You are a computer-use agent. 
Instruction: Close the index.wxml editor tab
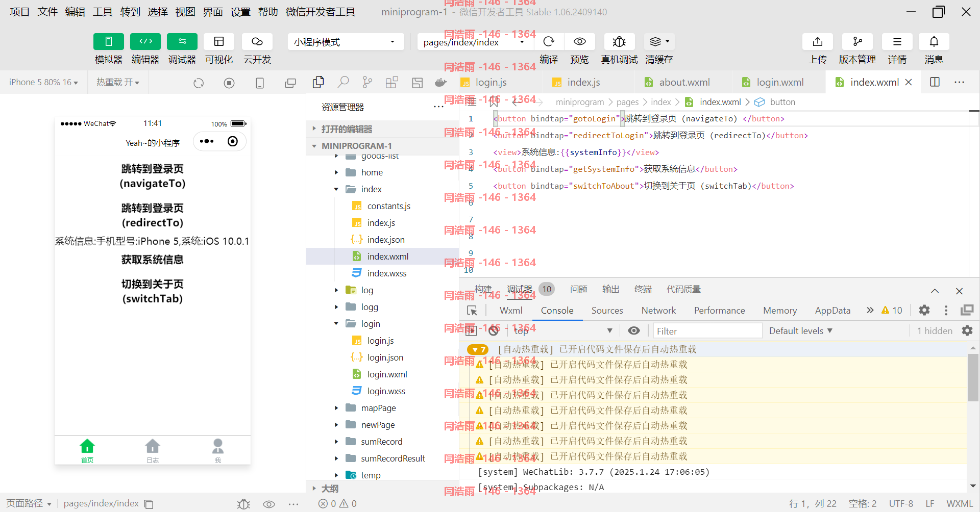click(x=909, y=82)
